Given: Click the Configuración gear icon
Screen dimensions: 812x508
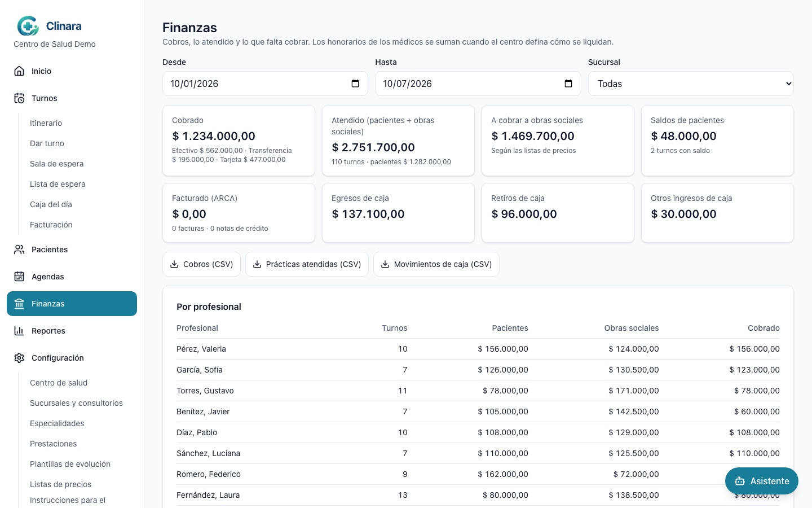Looking at the screenshot, I should pos(19,358).
